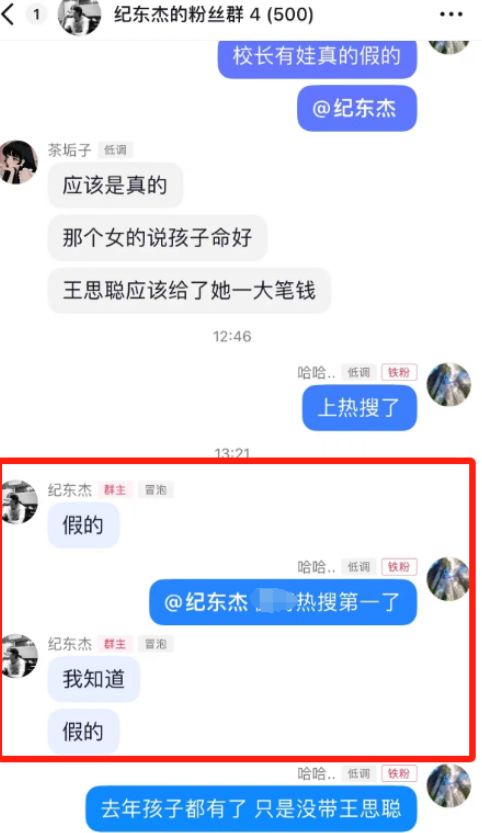Open the group avatar in title bar
This screenshot has width=482, height=833.
[x=79, y=16]
